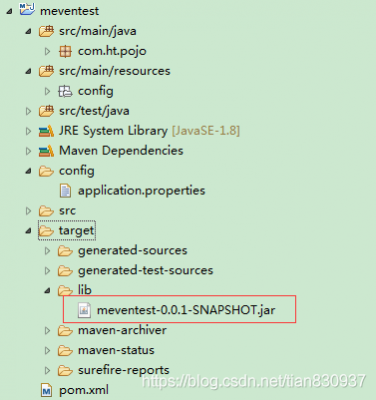Click the application.properties file icon
This screenshot has width=376, height=400.
(65, 191)
